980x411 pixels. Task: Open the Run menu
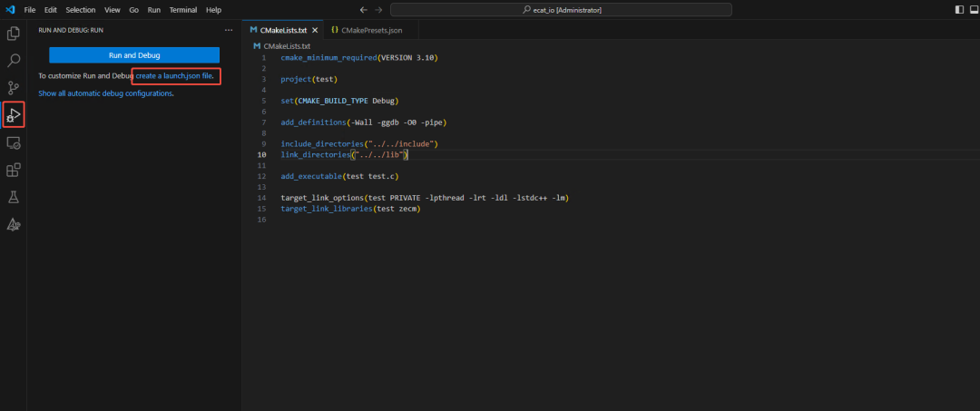click(153, 10)
